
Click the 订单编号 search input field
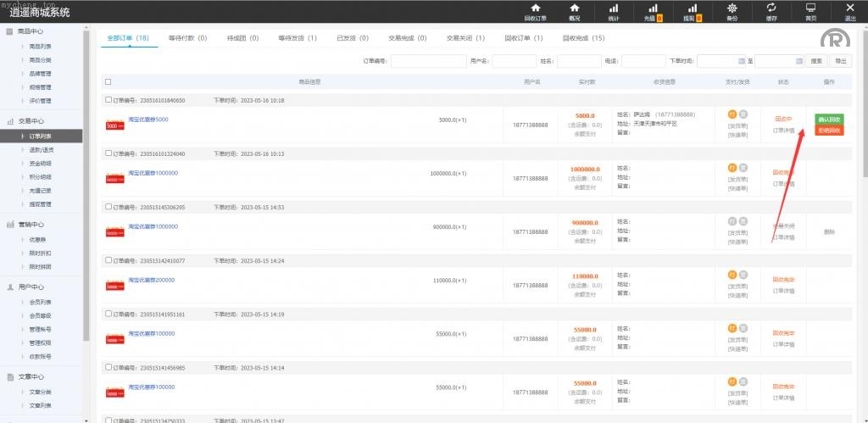(427, 61)
